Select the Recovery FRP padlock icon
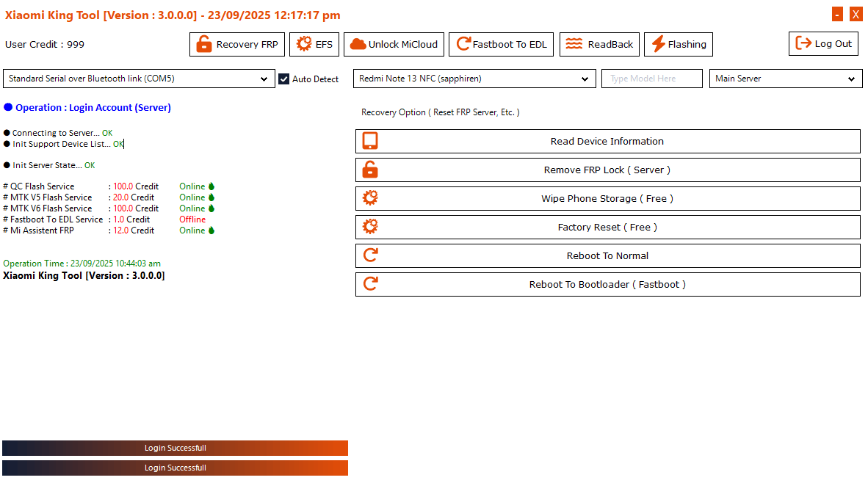This screenshot has width=868, height=483. [203, 44]
